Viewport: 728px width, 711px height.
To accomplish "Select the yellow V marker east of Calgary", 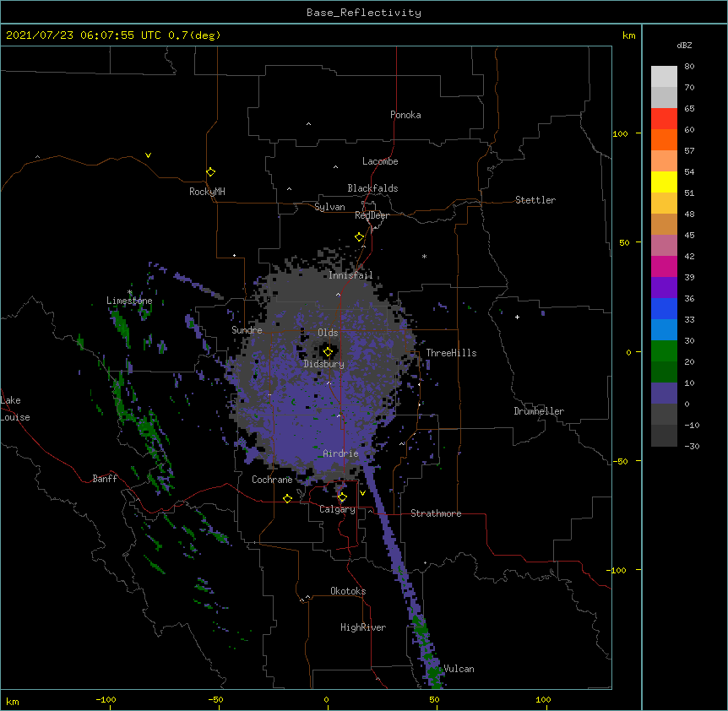I will tap(362, 493).
